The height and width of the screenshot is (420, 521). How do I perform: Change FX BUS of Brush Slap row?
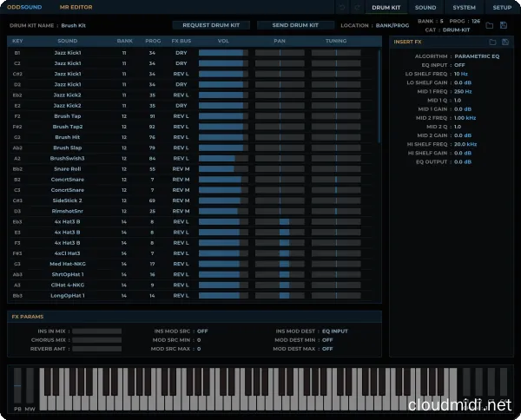coord(181,148)
